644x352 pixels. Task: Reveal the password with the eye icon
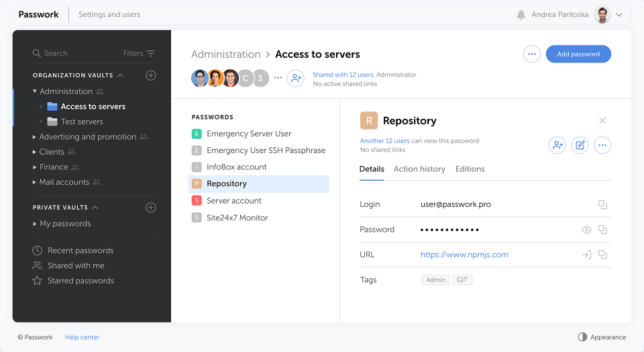pos(586,230)
